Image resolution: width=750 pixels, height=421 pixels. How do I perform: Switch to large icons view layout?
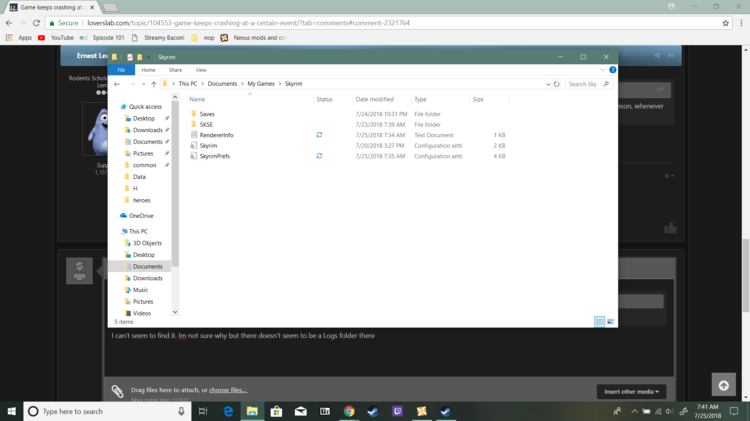[x=610, y=321]
